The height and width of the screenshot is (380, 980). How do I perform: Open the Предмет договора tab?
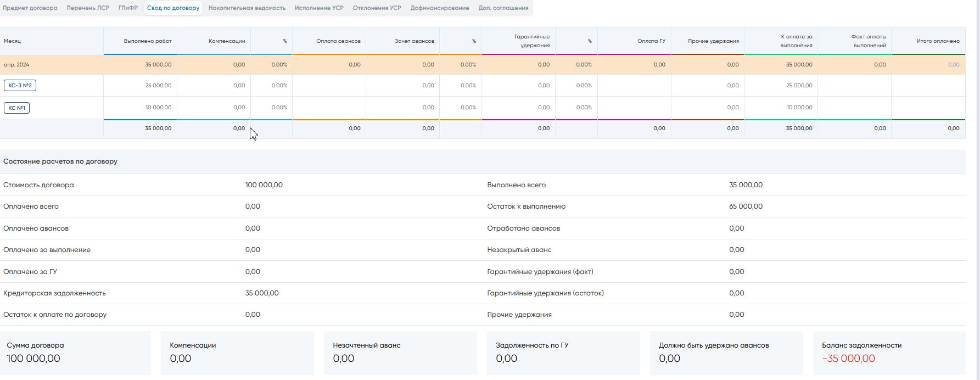(30, 8)
